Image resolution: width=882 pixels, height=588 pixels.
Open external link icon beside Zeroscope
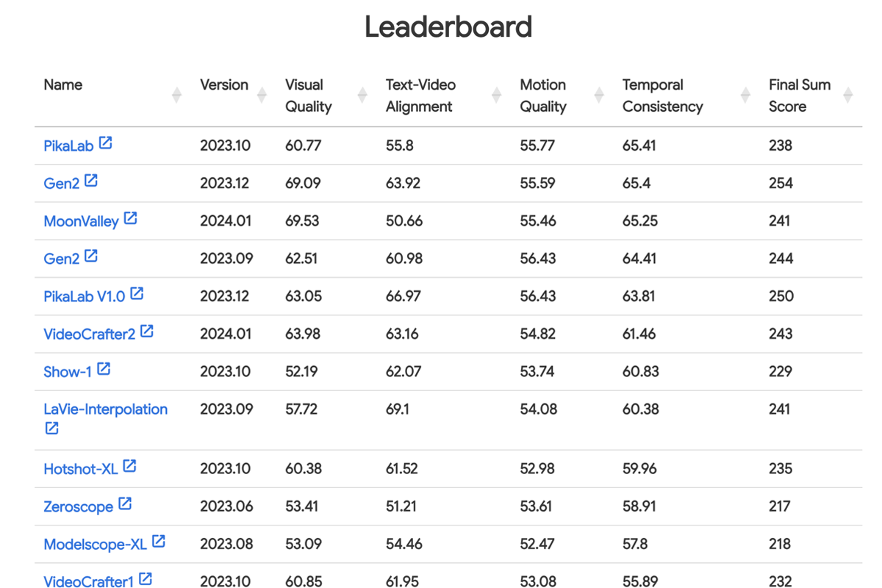[126, 503]
